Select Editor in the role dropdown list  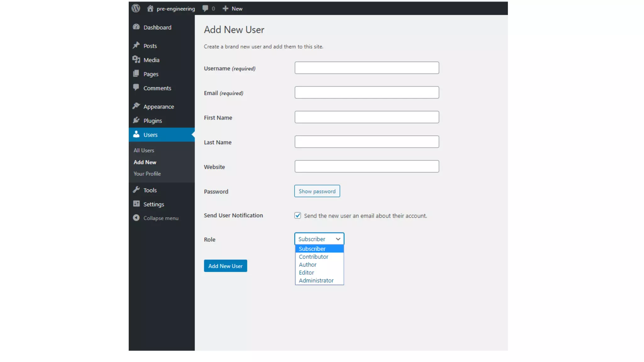[306, 273]
